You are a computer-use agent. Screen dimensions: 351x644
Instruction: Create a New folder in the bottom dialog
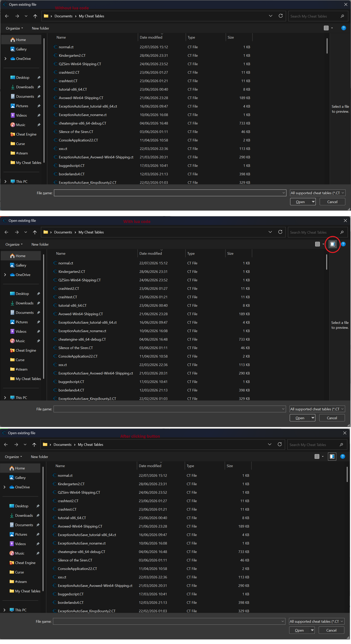pyautogui.click(x=40, y=457)
